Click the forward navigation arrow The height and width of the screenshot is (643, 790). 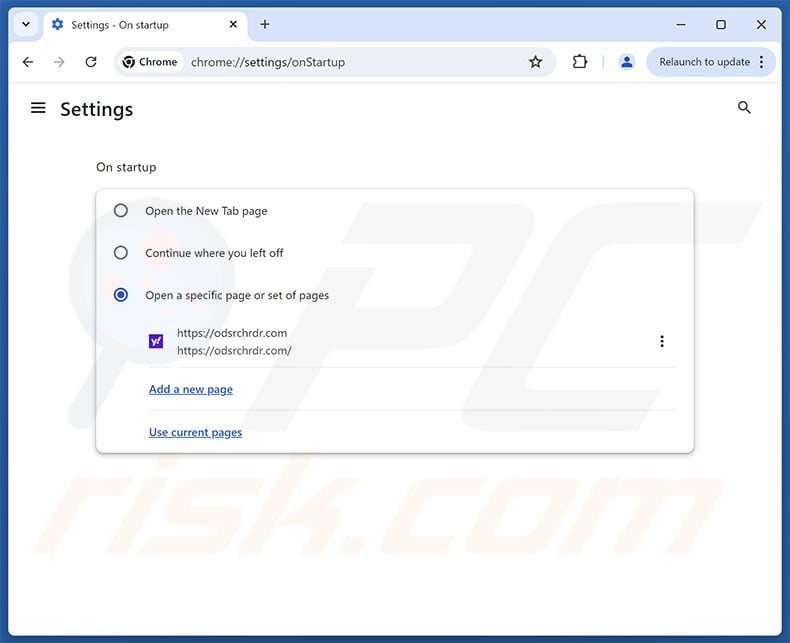click(59, 62)
